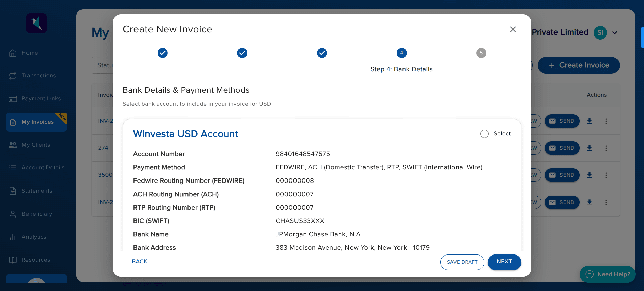
Task: Click the Resources book icon
Action: [x=13, y=260]
